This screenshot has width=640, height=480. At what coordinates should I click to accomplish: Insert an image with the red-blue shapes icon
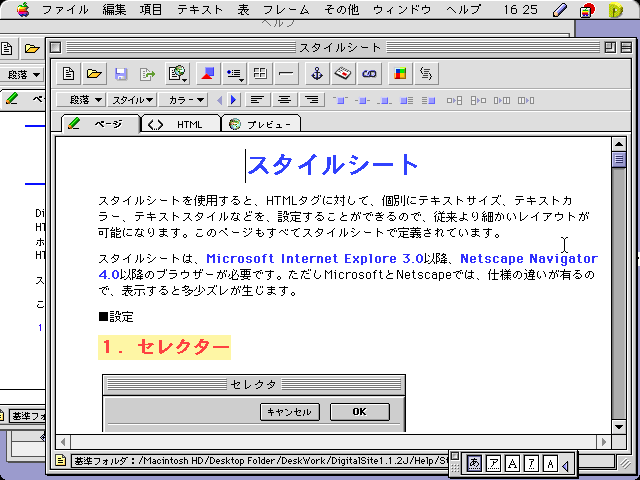(x=208, y=73)
